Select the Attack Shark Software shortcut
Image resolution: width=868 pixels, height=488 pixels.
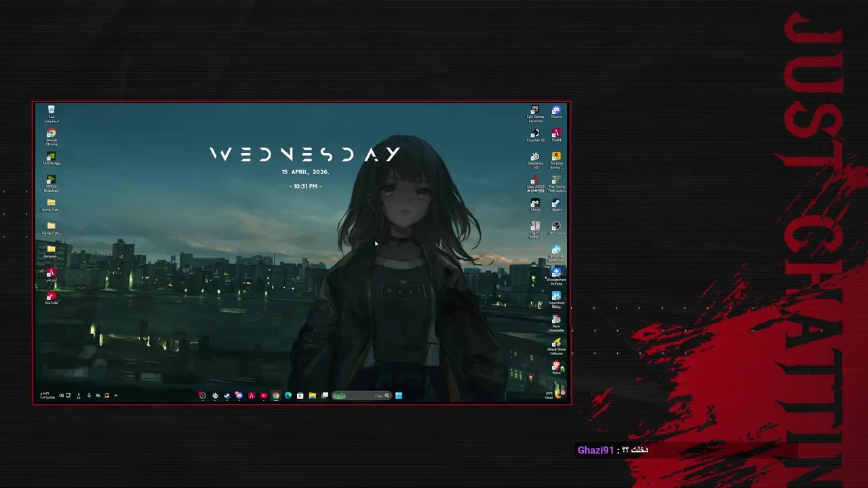click(556, 347)
